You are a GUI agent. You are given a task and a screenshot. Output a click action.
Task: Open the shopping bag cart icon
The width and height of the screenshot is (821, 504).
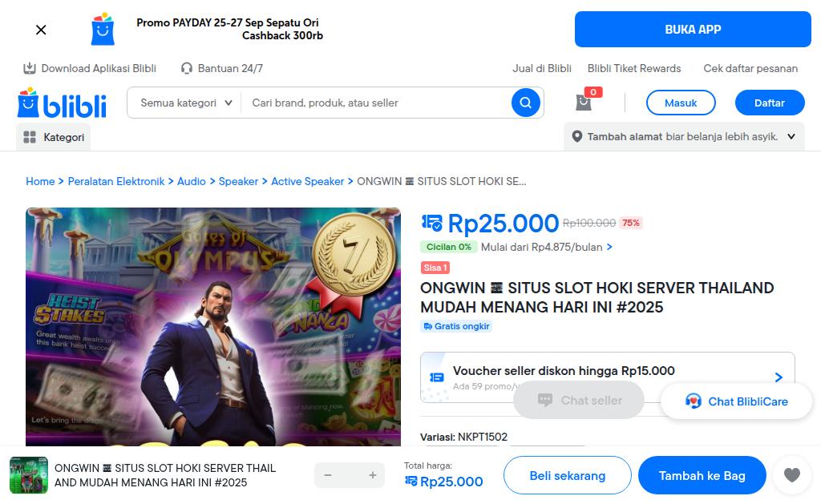(x=584, y=103)
